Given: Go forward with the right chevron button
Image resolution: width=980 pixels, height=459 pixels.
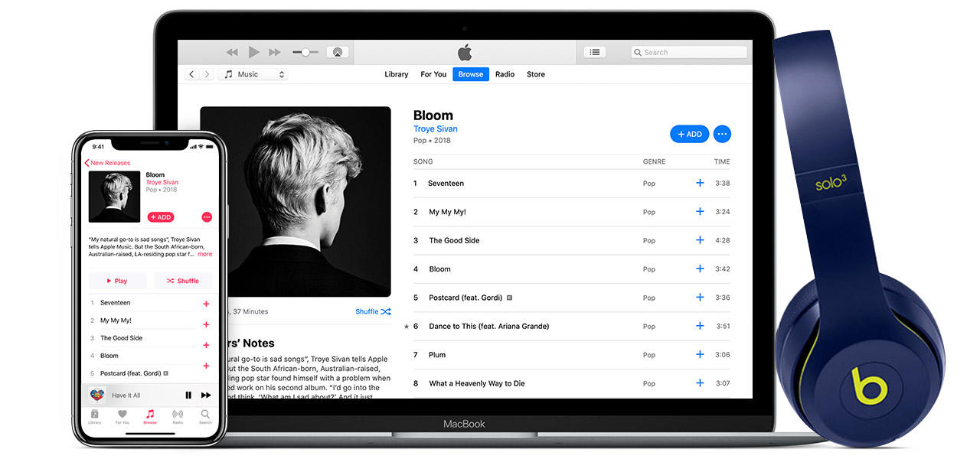Looking at the screenshot, I should coord(207,74).
